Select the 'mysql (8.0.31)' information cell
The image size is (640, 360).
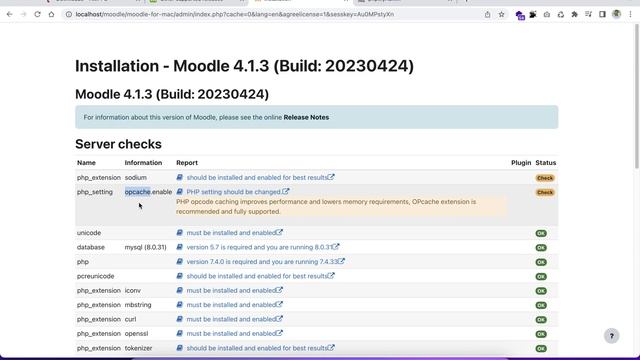click(x=146, y=247)
